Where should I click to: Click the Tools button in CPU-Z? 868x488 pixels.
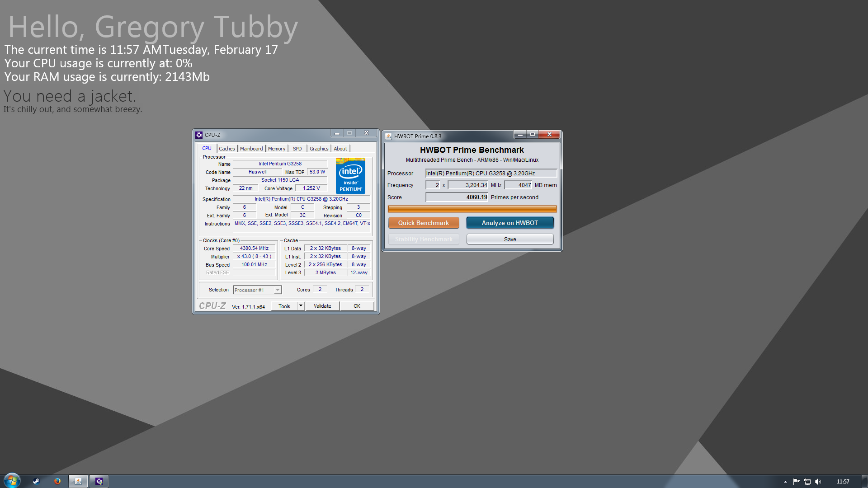coord(284,306)
